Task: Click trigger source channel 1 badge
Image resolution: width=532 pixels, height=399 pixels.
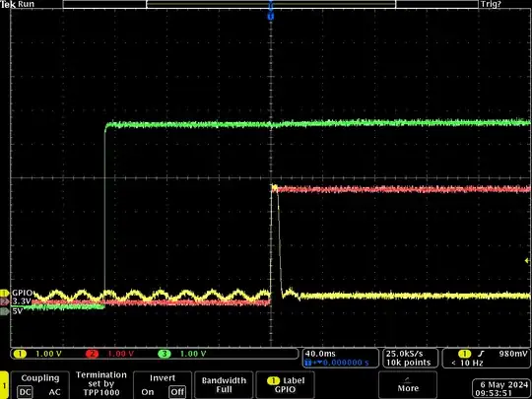Action: pos(464,354)
